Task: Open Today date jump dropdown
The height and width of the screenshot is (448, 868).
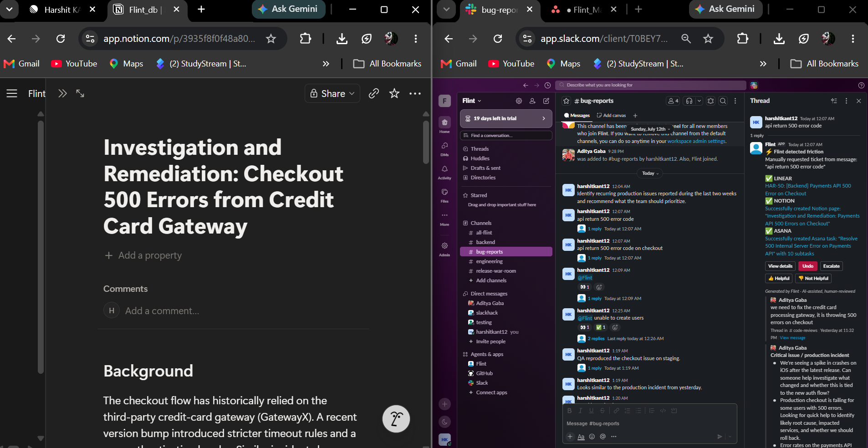Action: click(650, 173)
